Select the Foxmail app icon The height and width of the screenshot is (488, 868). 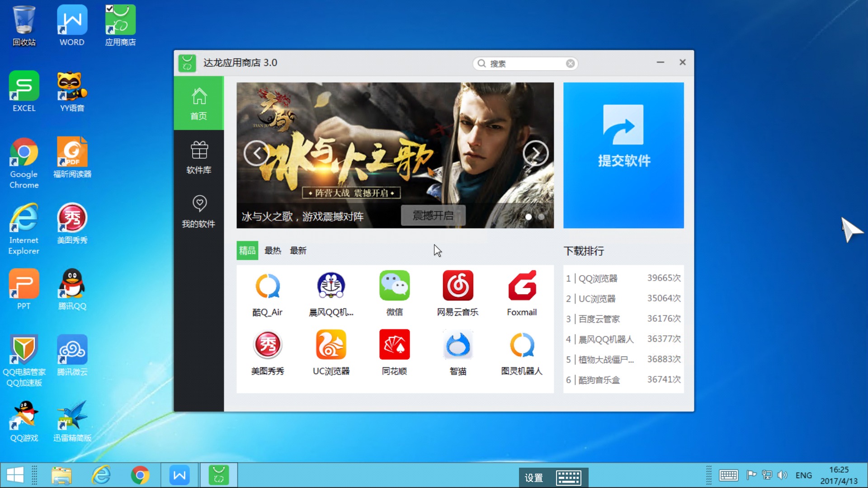pos(522,286)
